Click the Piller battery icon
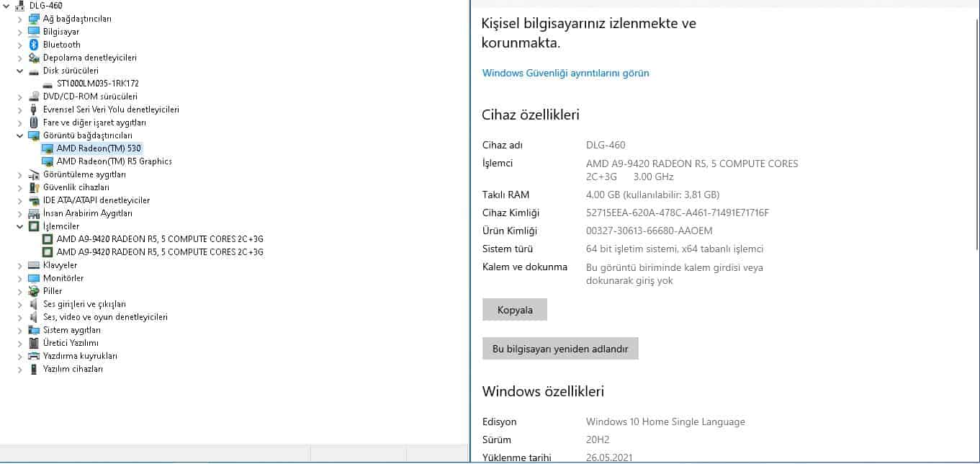This screenshot has height=464, width=980. pyautogui.click(x=33, y=291)
